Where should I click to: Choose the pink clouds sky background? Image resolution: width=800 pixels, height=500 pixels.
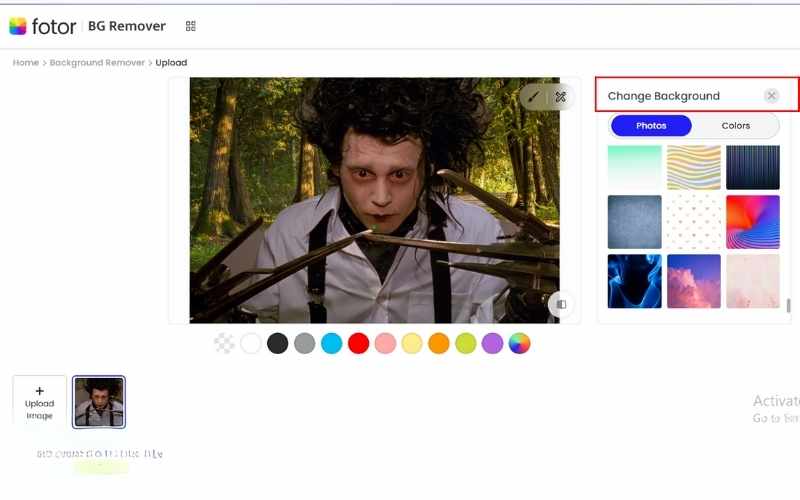point(693,281)
